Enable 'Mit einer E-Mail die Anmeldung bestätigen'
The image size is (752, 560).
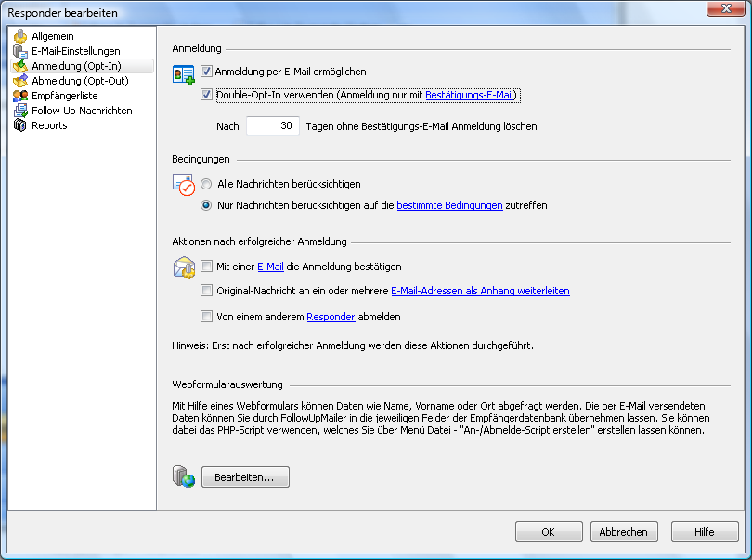206,267
